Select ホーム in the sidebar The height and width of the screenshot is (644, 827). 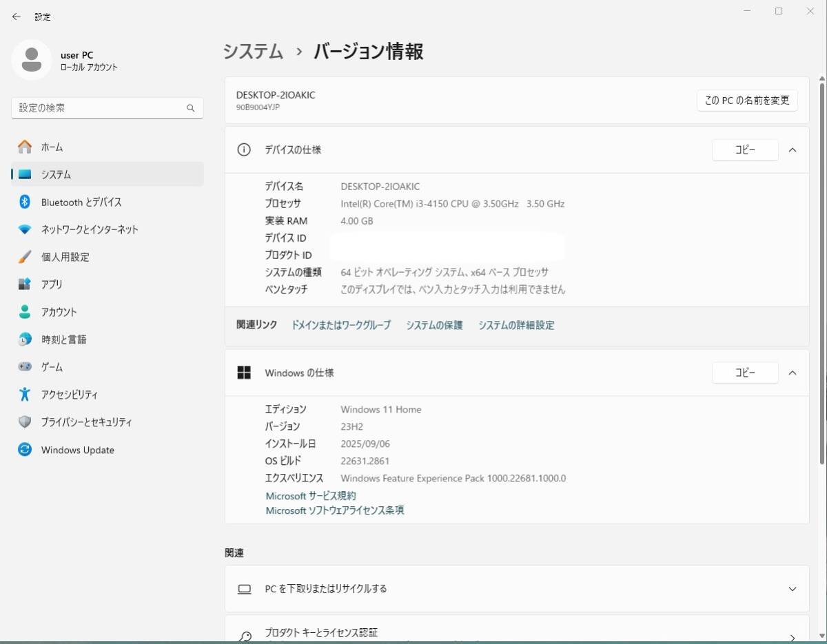point(108,147)
